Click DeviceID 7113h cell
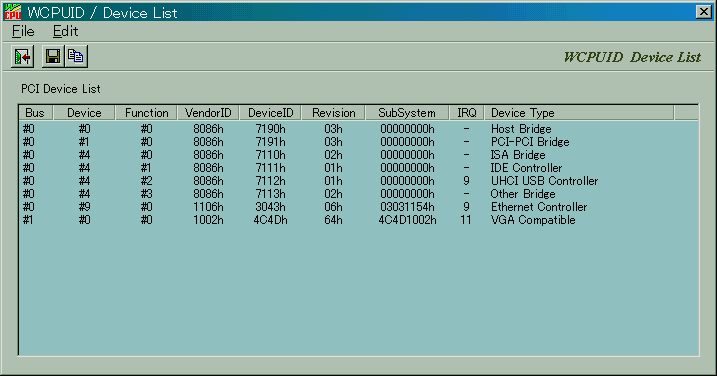The height and width of the screenshot is (376, 717). [270, 194]
